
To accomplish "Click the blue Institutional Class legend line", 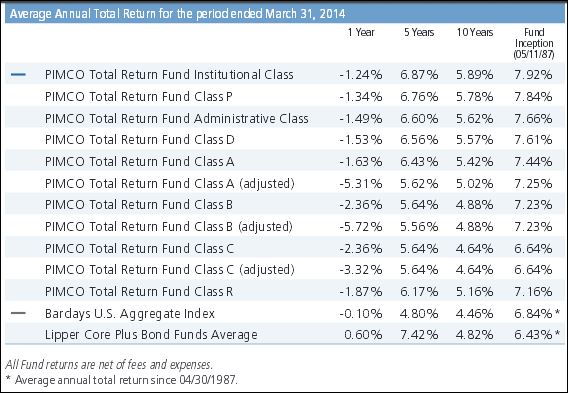I will (18, 75).
